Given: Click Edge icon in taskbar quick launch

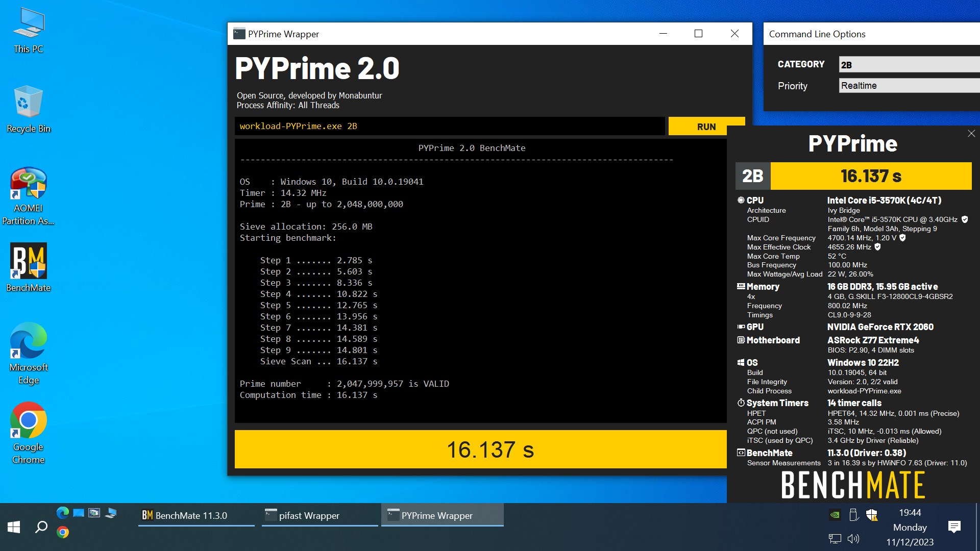Looking at the screenshot, I should pos(63,513).
